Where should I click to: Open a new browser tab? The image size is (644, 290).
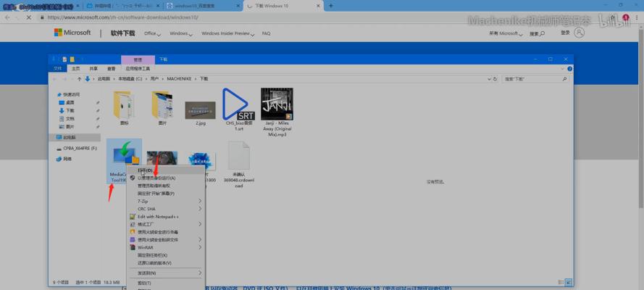(x=331, y=6)
